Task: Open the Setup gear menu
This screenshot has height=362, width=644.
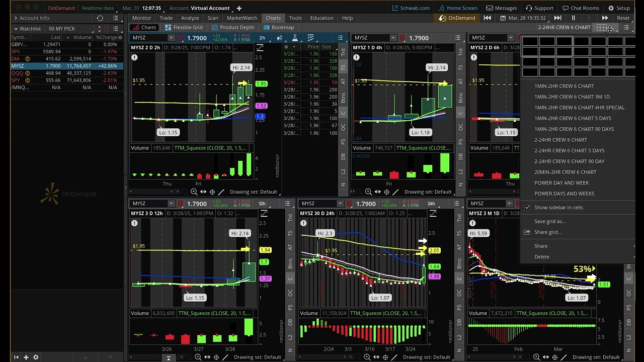Action: pos(619,8)
